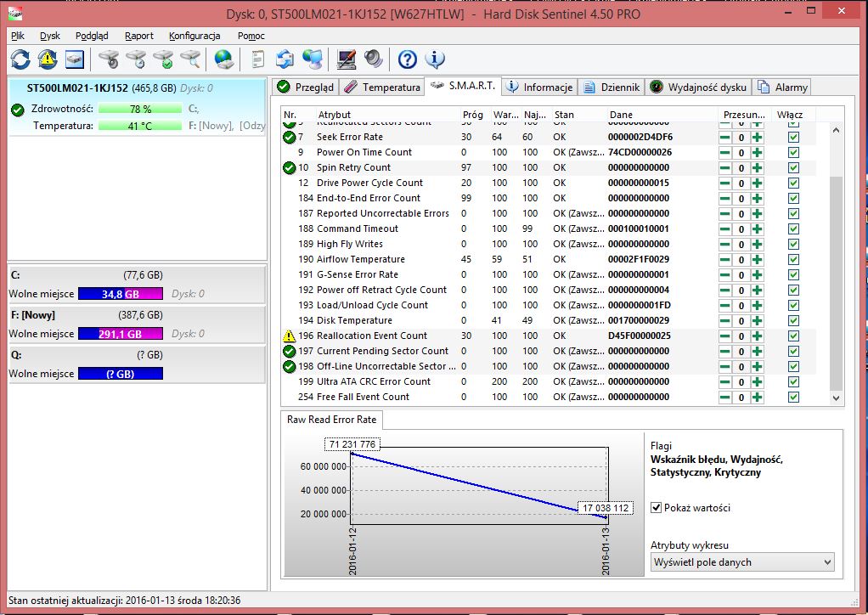Click the disk with magnifier surface test icon
868x615 pixels.
pos(190,59)
